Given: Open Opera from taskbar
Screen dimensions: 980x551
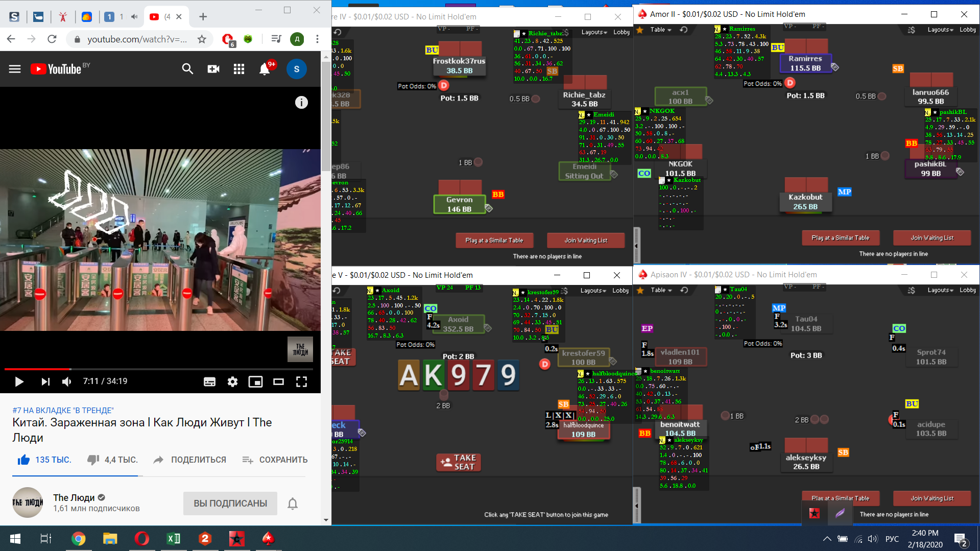Looking at the screenshot, I should pyautogui.click(x=141, y=539).
